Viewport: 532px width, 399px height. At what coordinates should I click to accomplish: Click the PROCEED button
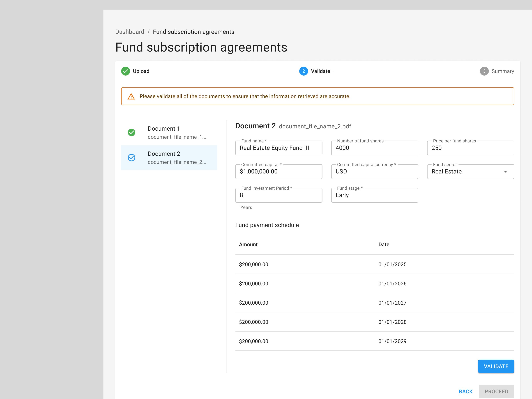click(x=496, y=391)
